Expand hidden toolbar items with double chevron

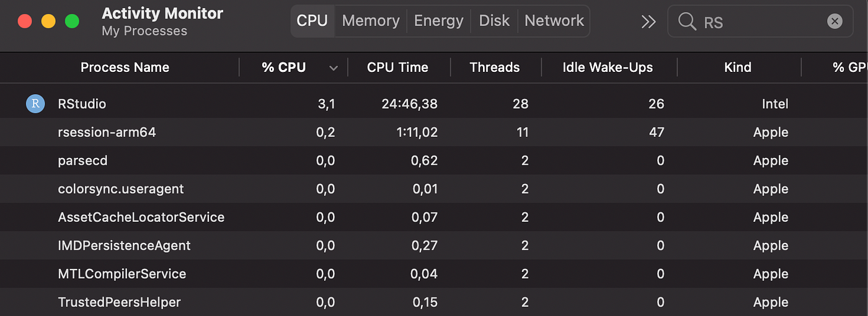(649, 22)
